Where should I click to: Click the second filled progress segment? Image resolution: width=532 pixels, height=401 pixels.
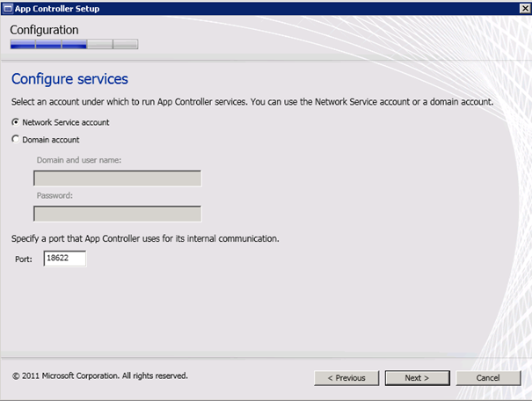click(48, 44)
